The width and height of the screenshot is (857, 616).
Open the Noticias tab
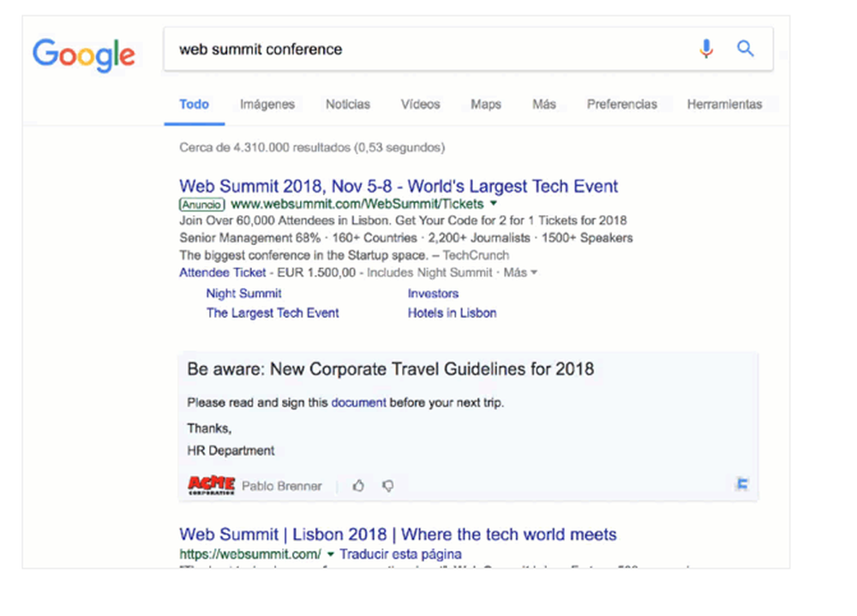348,105
